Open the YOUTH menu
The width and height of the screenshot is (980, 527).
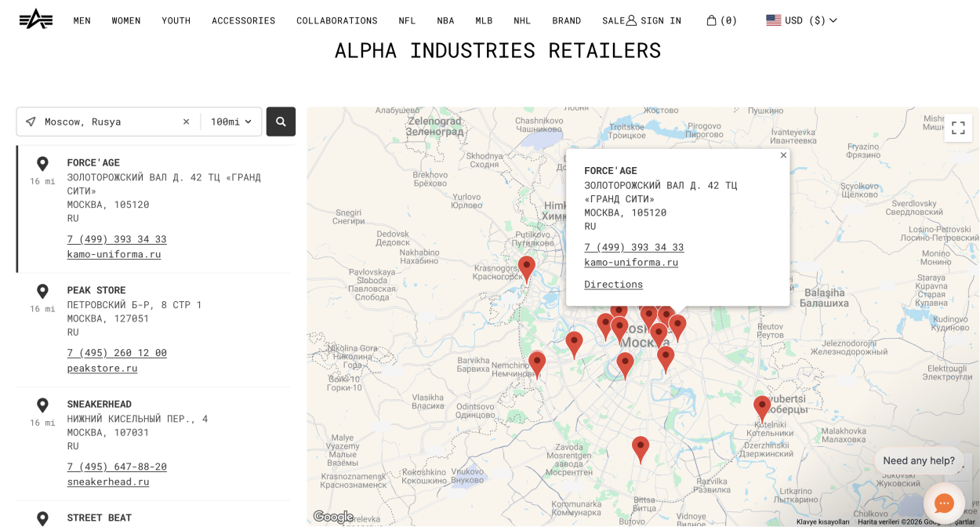click(x=176, y=20)
